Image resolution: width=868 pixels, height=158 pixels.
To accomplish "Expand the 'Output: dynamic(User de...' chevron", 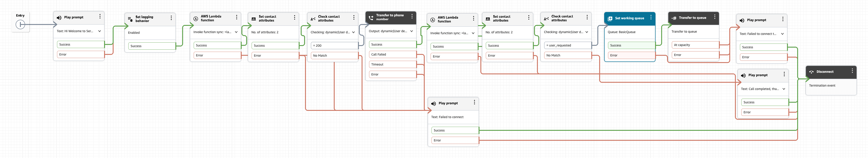I will (411, 31).
